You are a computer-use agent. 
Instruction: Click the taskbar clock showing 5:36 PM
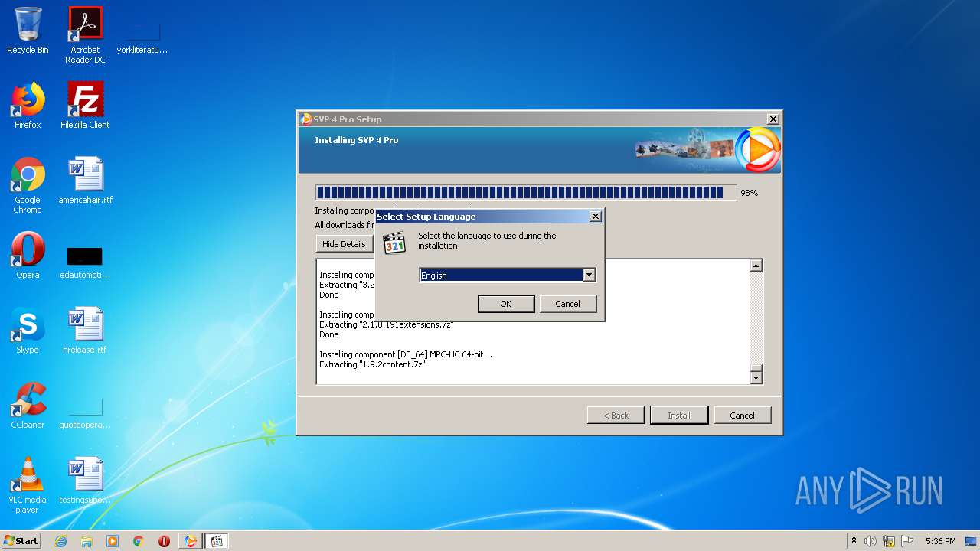point(940,541)
